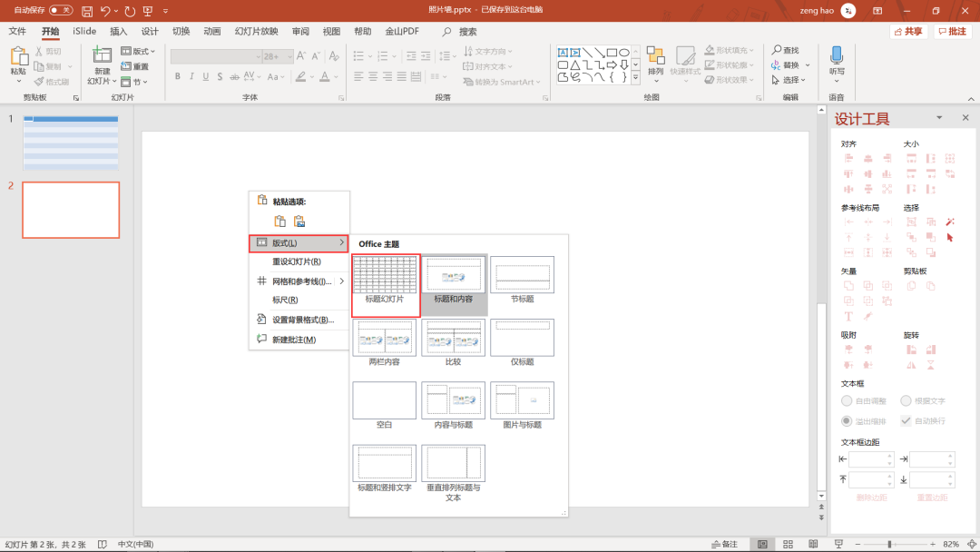Click the Save icon in title bar

[x=87, y=11]
